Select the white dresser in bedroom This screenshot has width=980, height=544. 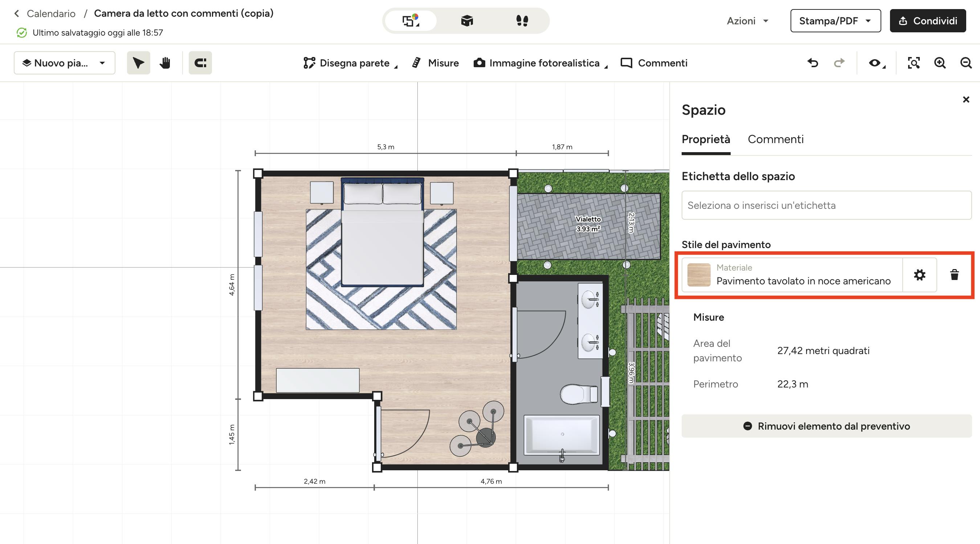coord(318,380)
